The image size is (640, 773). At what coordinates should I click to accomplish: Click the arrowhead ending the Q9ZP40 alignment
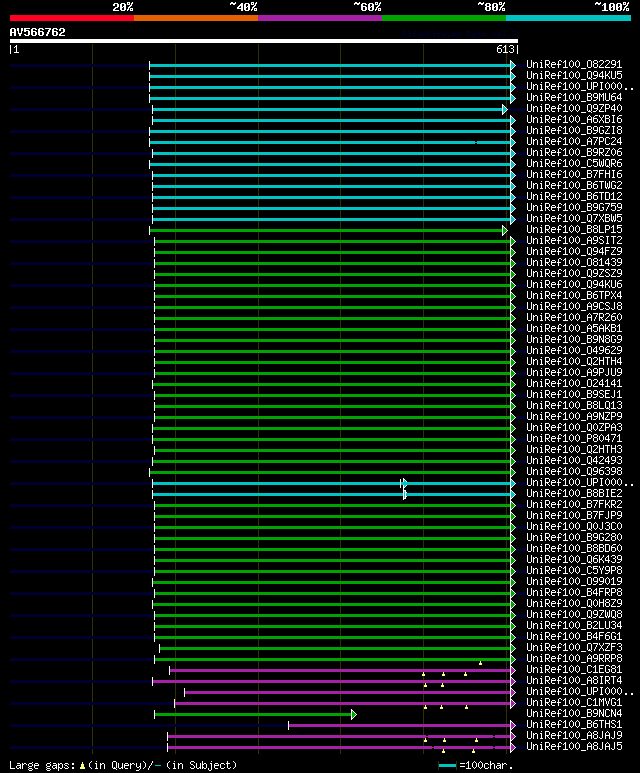504,109
